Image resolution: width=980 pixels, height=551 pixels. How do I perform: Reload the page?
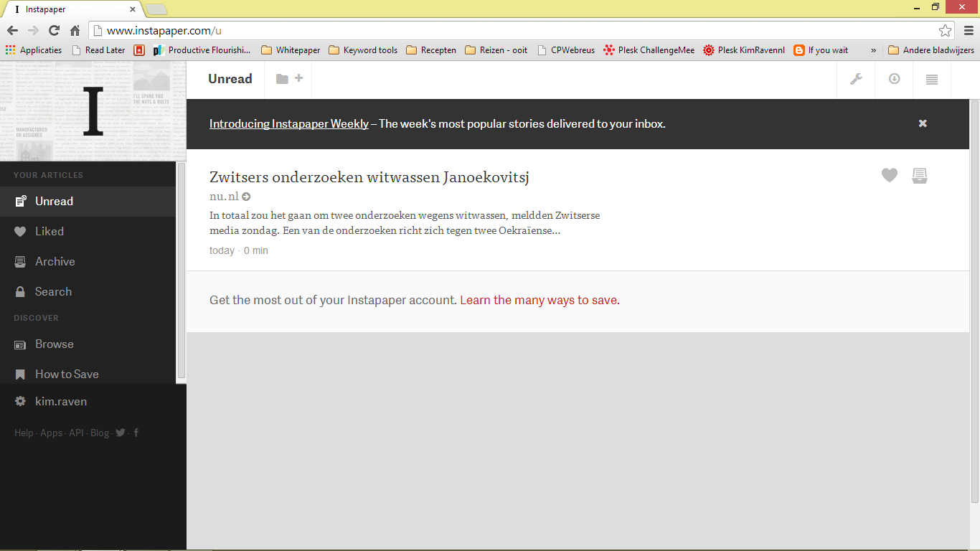(54, 30)
